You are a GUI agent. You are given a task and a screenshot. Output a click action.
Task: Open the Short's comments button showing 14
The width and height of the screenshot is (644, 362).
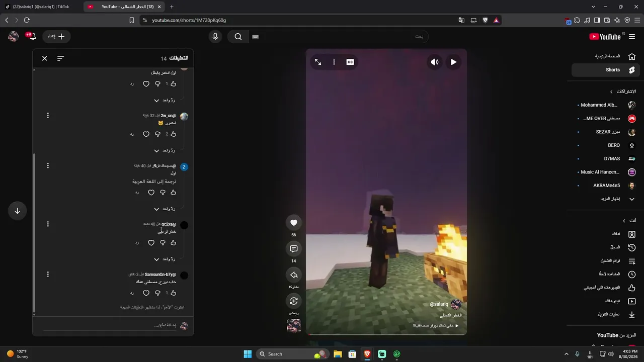294,249
